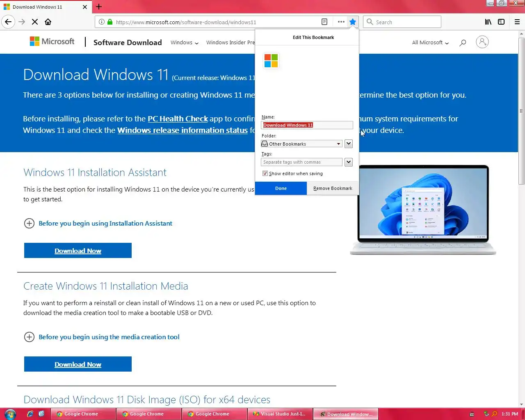Launch Internet Explorer from the taskbar
Viewport: 525px width, 420px height.
click(30, 414)
